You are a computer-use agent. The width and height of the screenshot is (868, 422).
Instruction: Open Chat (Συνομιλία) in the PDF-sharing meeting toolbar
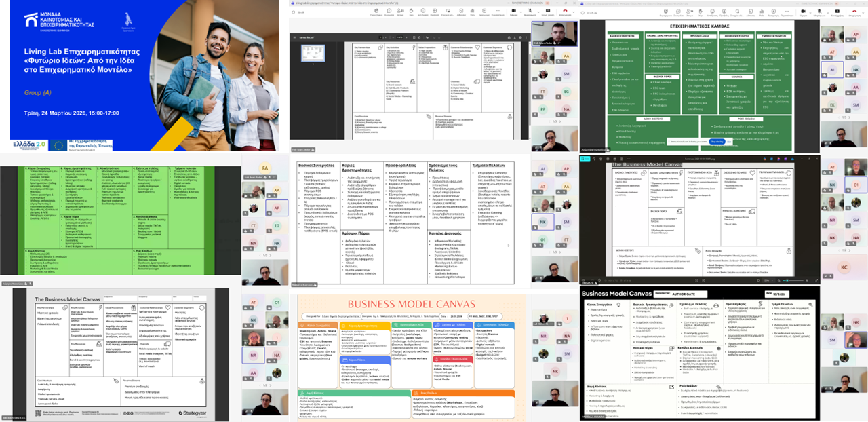coord(389,11)
